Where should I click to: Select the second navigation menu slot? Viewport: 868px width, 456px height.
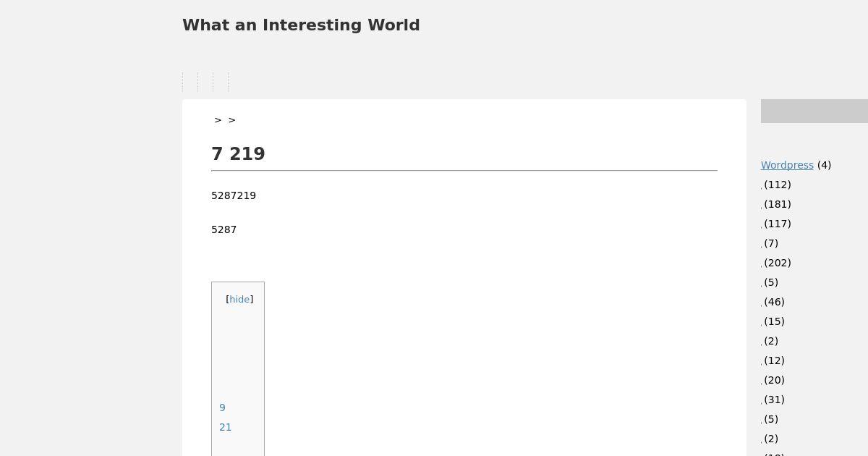click(x=205, y=82)
